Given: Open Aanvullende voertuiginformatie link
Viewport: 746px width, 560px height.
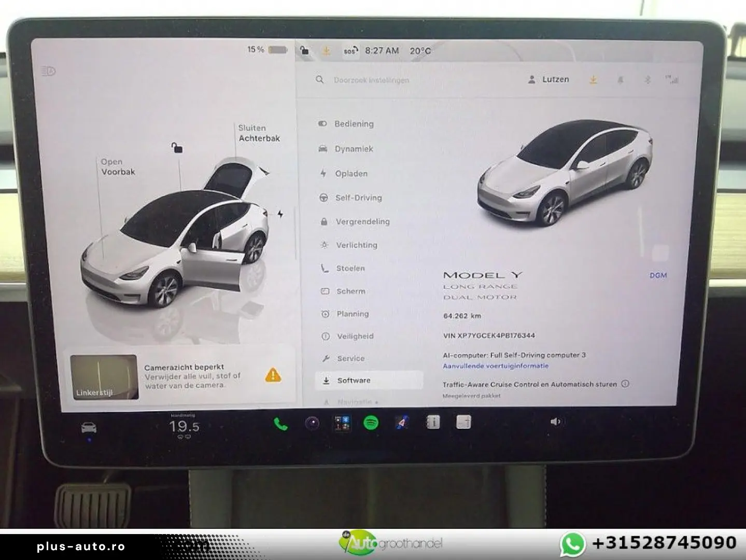Looking at the screenshot, I should (x=496, y=366).
